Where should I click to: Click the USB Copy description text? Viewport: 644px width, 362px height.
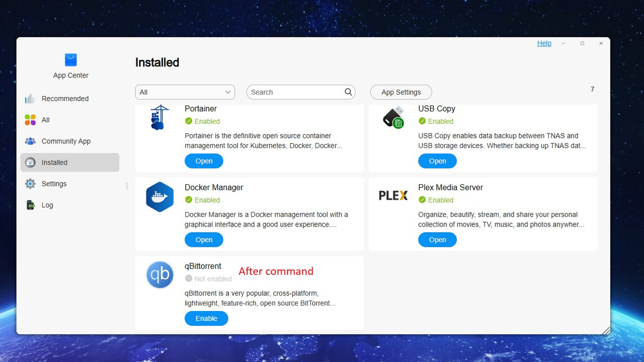click(x=502, y=141)
